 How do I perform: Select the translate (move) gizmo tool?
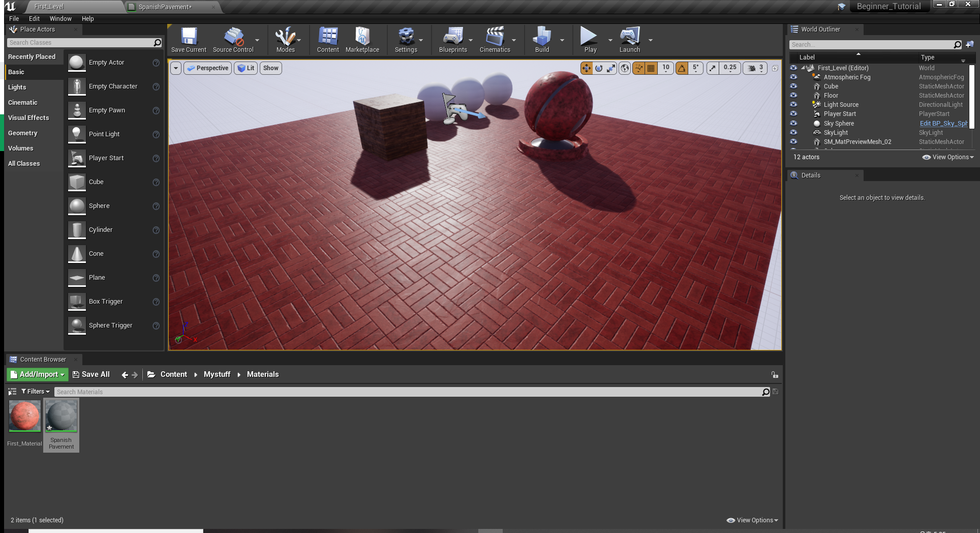point(587,68)
